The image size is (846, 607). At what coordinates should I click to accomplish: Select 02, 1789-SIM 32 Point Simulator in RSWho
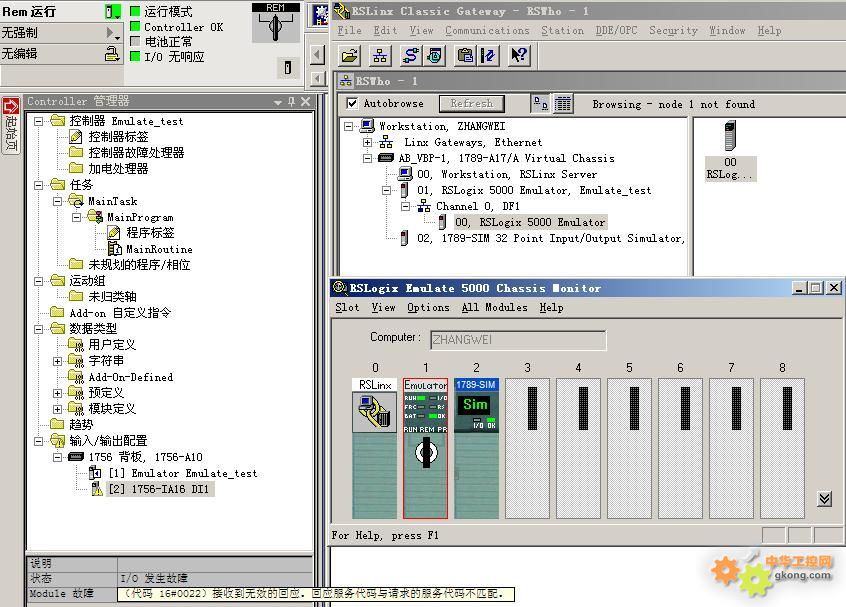[550, 238]
